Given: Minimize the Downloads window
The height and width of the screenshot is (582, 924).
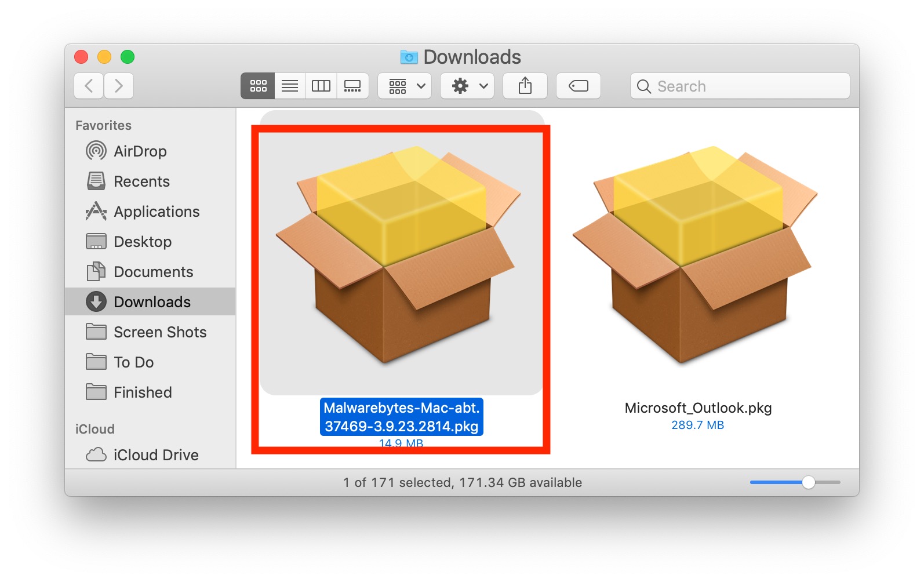Looking at the screenshot, I should (104, 57).
